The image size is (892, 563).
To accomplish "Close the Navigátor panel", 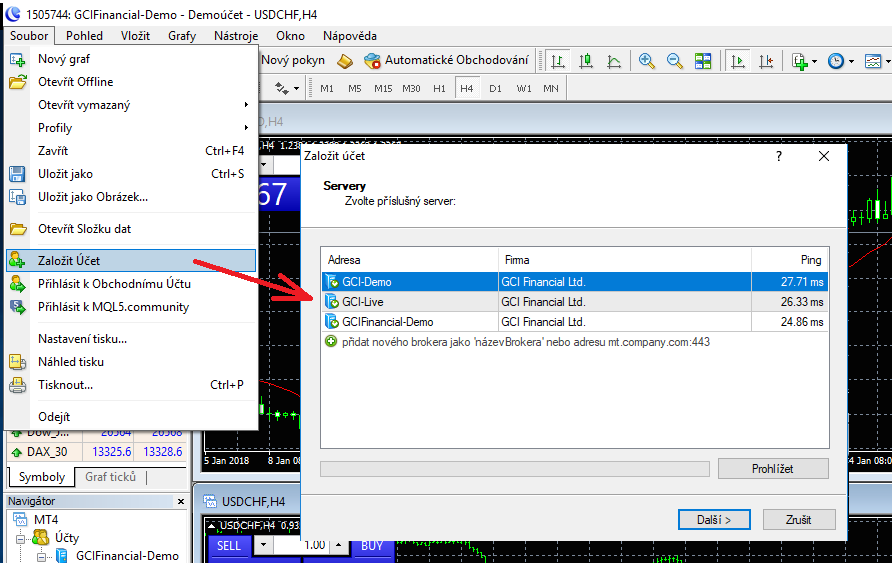I will [181, 502].
